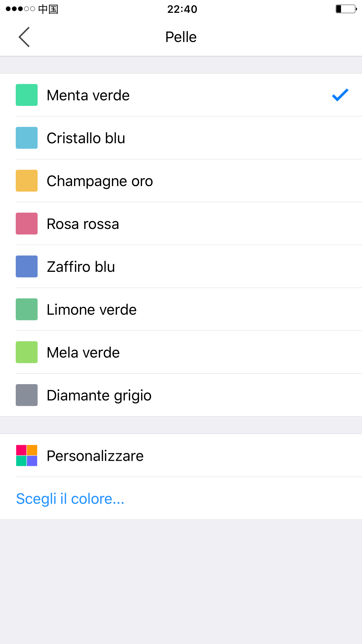Viewport: 362px width, 644px height.
Task: Select Mela verde from the list
Action: 181,352
